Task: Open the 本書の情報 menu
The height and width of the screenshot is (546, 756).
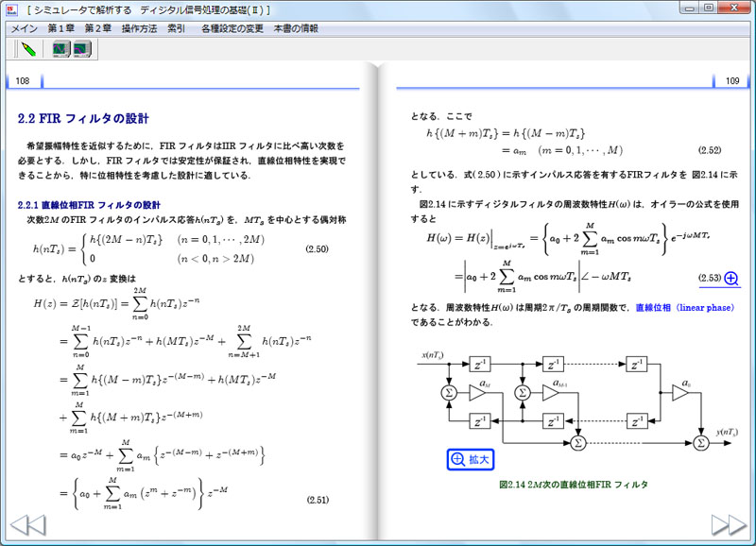Action: 296,28
